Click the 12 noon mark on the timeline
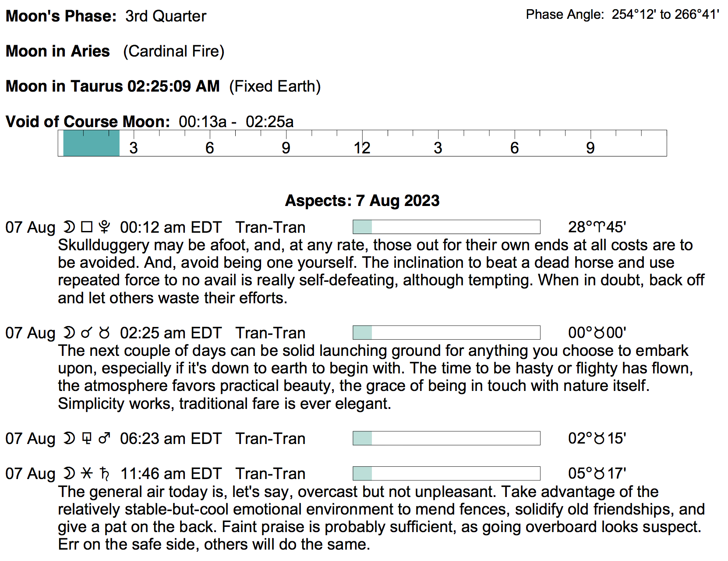Viewport: 728px width, 561px height. coord(362,148)
